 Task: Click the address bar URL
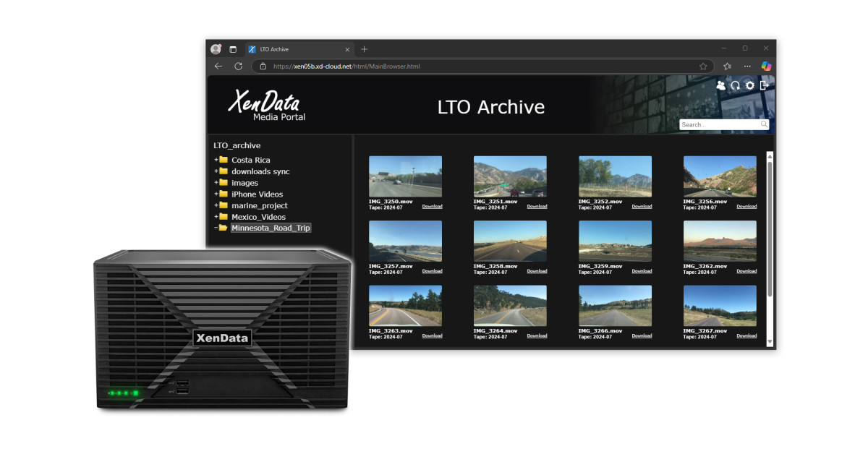tap(346, 67)
